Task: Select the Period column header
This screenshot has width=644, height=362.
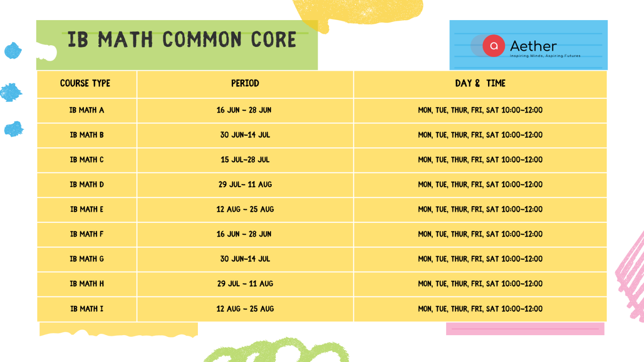Action: (245, 83)
